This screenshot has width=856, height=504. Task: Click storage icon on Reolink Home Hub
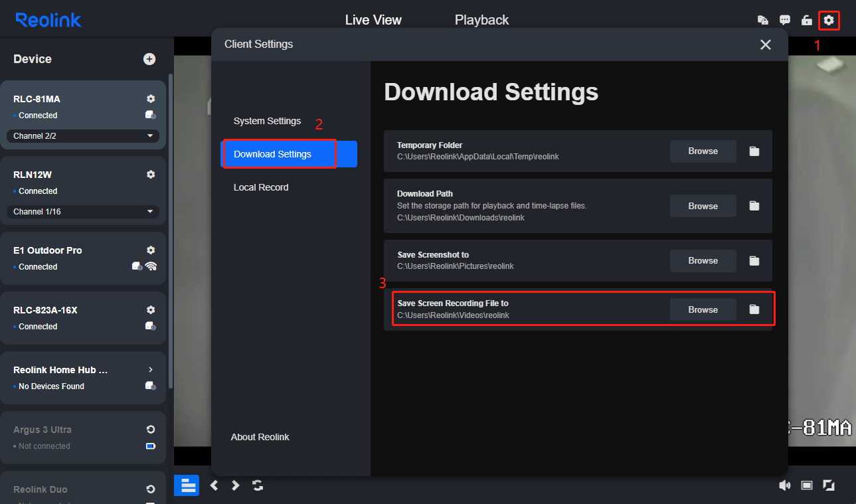pos(151,386)
